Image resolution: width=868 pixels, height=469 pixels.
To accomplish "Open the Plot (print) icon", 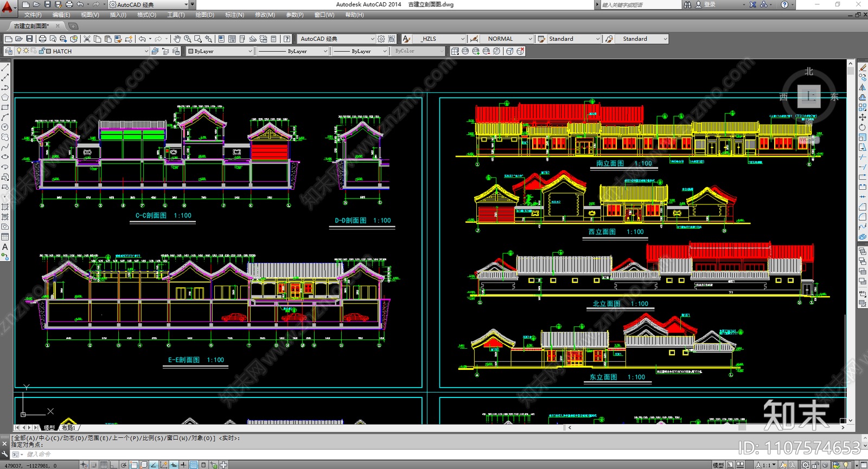I will tap(42, 39).
